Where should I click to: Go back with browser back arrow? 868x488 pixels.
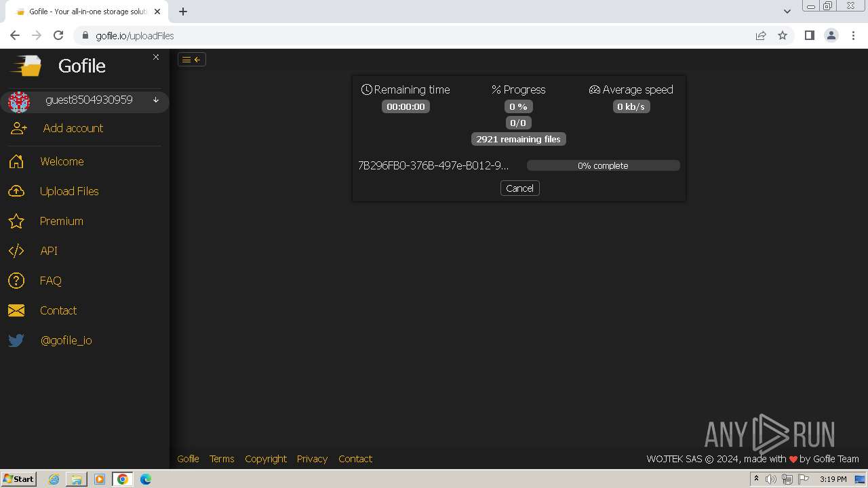click(15, 35)
